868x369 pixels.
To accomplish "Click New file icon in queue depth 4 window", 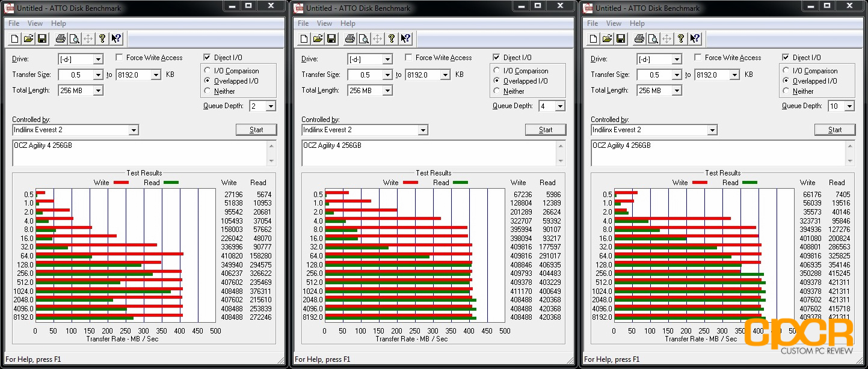I will pyautogui.click(x=304, y=39).
